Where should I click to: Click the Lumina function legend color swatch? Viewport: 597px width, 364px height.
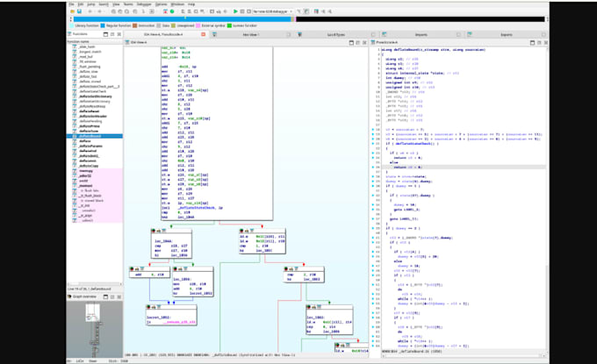point(229,25)
